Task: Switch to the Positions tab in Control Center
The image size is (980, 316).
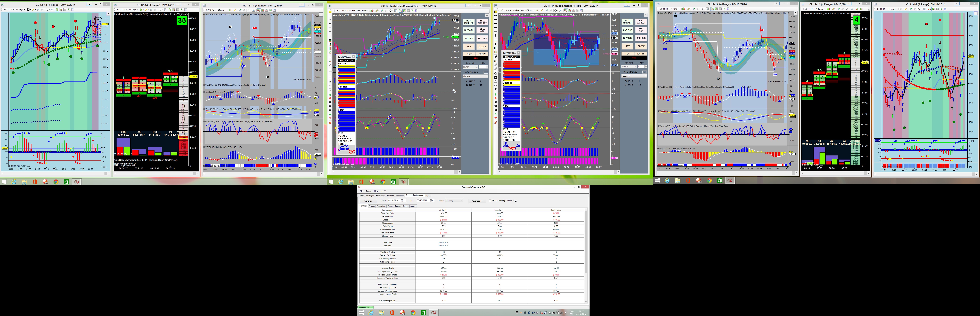Action: tap(391, 196)
